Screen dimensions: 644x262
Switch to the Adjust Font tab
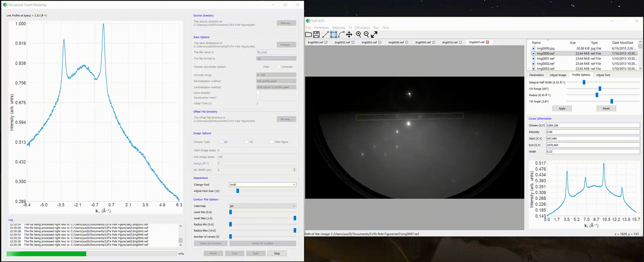click(x=603, y=75)
